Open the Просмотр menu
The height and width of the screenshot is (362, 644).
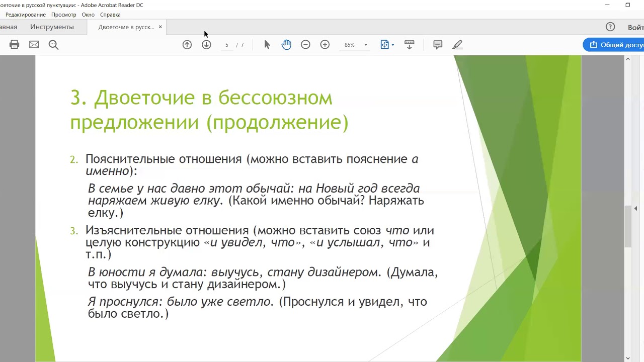[x=64, y=15]
